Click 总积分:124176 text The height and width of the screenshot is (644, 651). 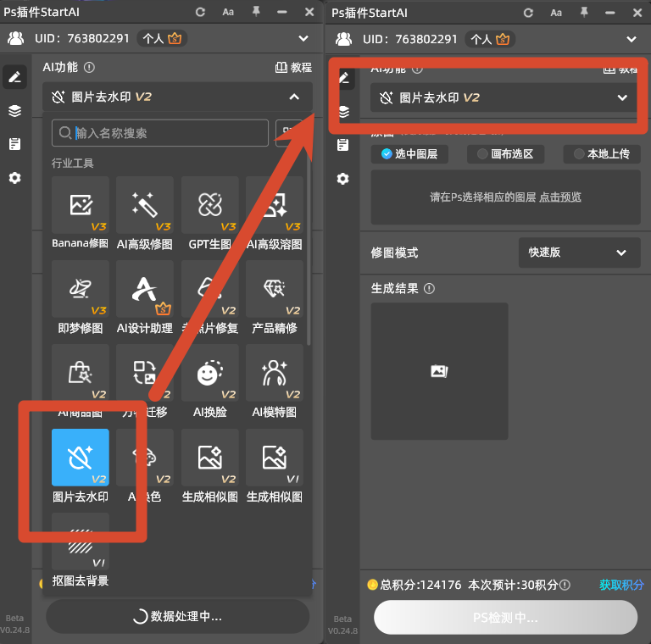click(420, 585)
